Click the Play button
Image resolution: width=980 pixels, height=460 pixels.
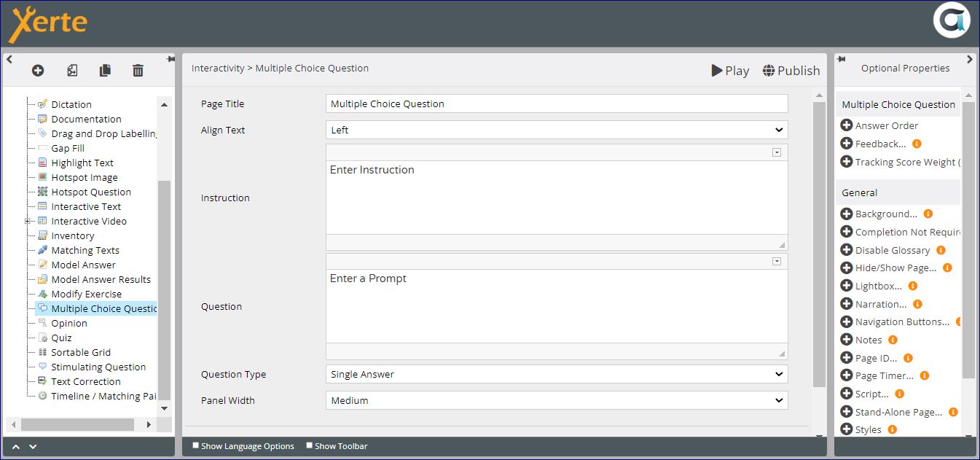[x=730, y=71]
